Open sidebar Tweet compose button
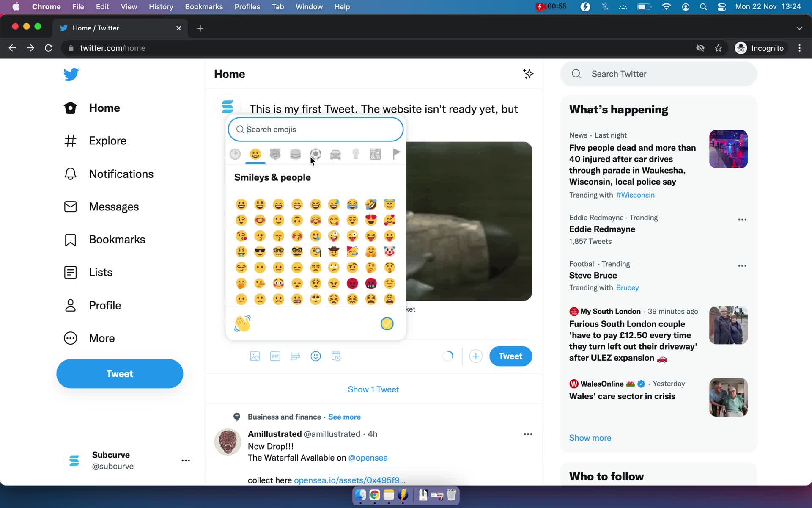The width and height of the screenshot is (812, 508). tap(120, 374)
